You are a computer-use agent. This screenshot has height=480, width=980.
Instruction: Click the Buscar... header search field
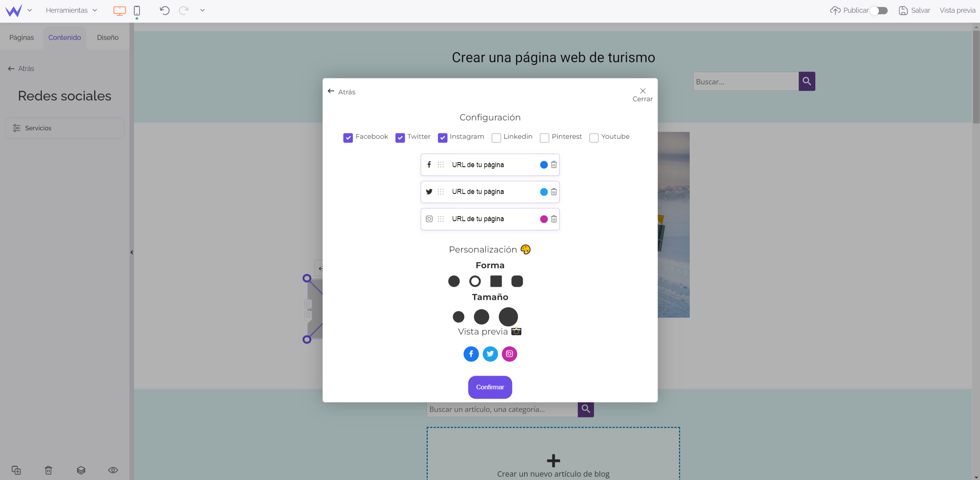pos(746,81)
